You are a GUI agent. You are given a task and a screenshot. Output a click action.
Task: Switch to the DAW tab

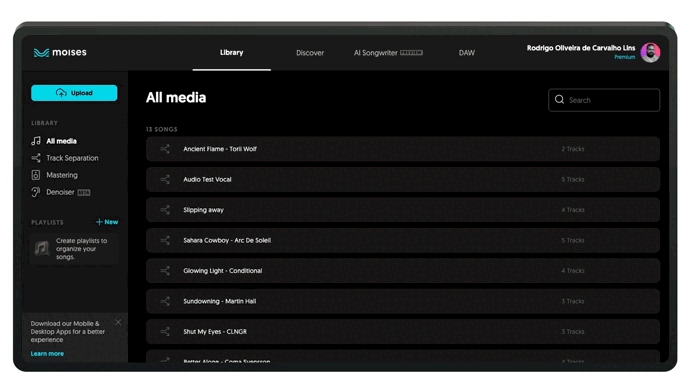tap(467, 53)
